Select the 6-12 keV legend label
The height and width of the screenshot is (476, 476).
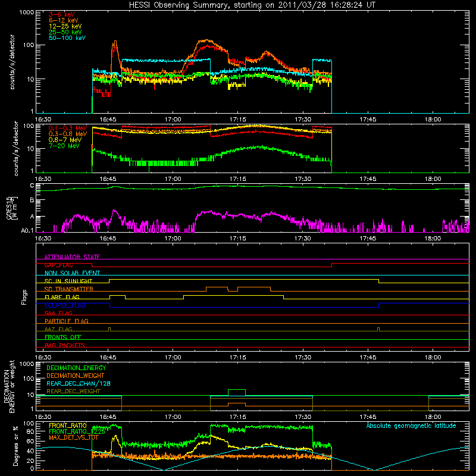click(64, 20)
